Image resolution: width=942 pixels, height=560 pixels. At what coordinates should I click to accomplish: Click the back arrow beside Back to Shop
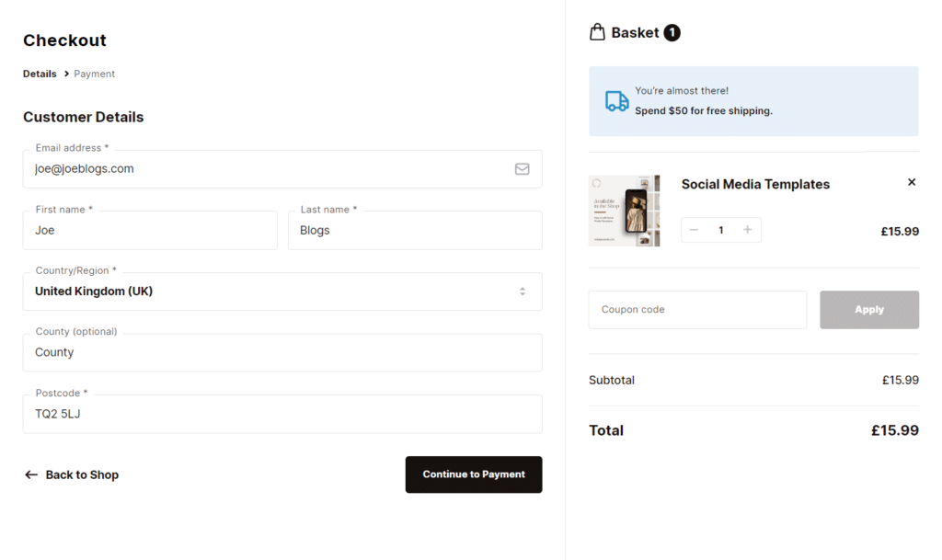(x=29, y=474)
